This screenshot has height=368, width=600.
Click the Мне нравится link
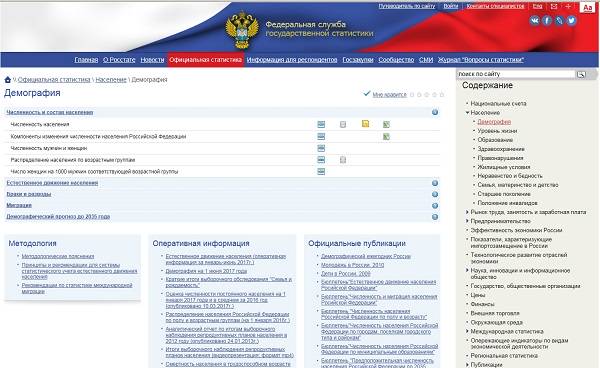point(390,94)
